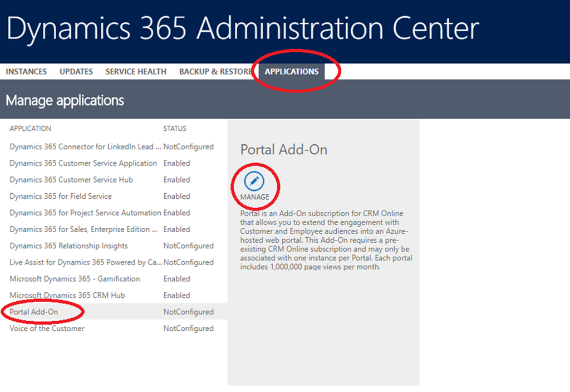Select Microsoft Dynamics 365 - Gamification
The width and height of the screenshot is (570, 392).
75,278
